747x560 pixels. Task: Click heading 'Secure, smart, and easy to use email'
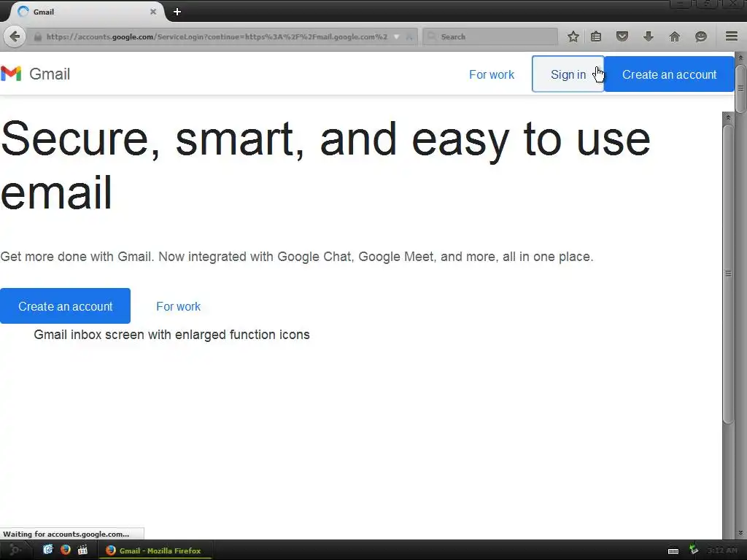point(325,165)
